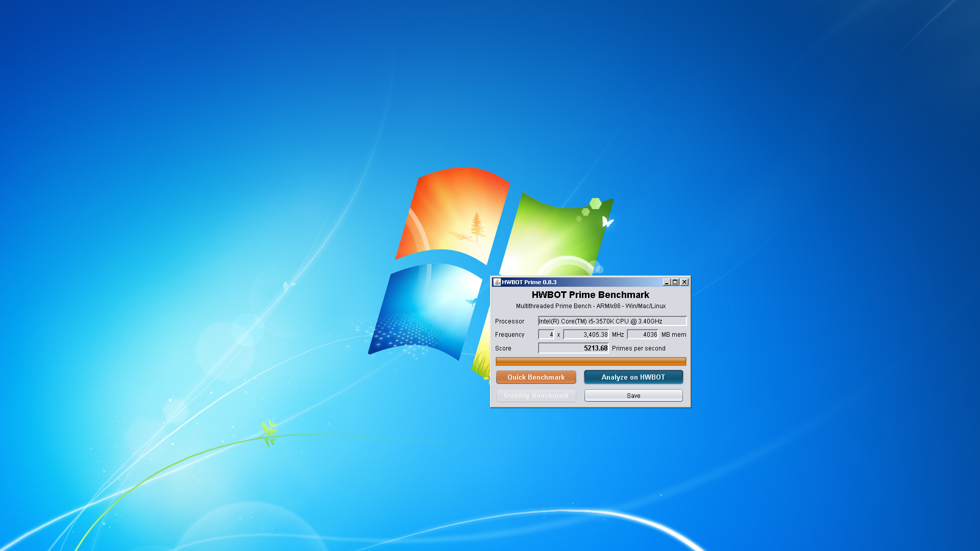Click the Multithreaded Prime Bench subtitle text

tap(591, 306)
